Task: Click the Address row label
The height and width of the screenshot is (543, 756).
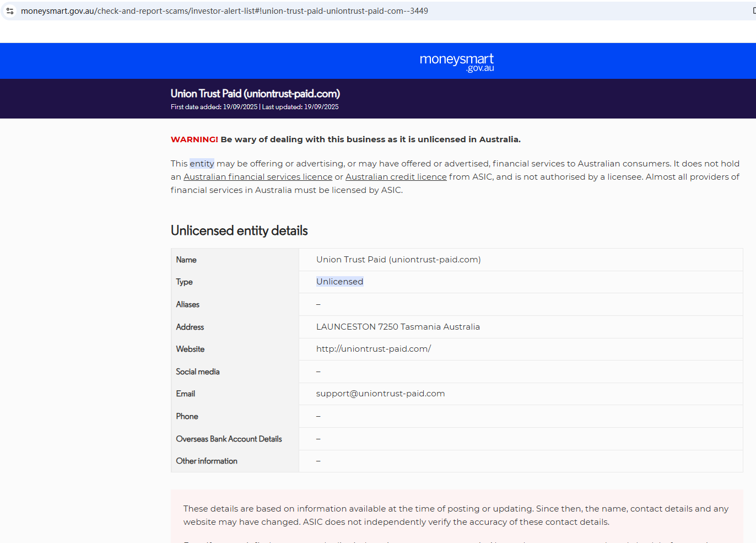Action: tap(190, 327)
